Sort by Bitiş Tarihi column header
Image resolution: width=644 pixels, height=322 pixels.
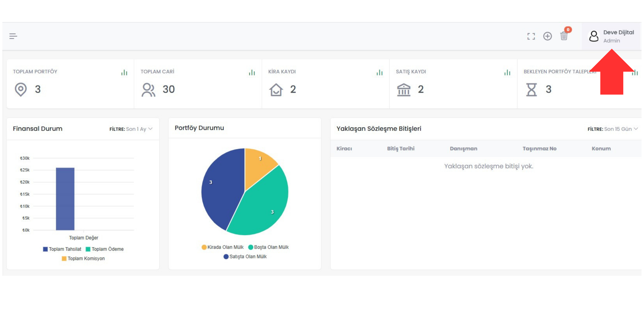(401, 148)
